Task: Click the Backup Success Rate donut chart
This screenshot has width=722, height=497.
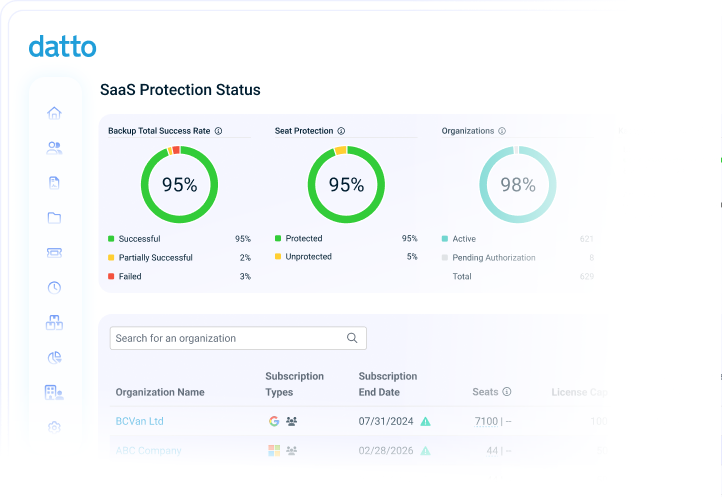Action: pos(180,184)
